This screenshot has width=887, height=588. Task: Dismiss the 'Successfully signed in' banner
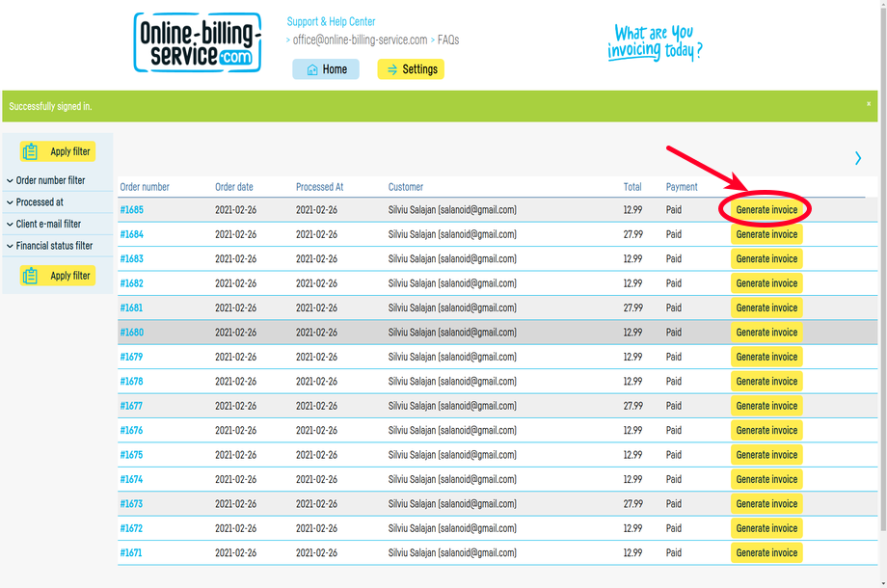click(869, 104)
